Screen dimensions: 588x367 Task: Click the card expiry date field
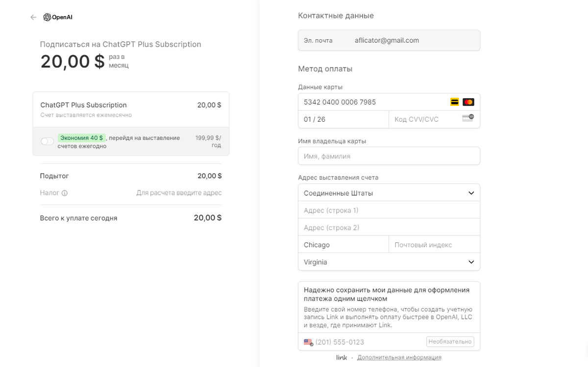(343, 119)
